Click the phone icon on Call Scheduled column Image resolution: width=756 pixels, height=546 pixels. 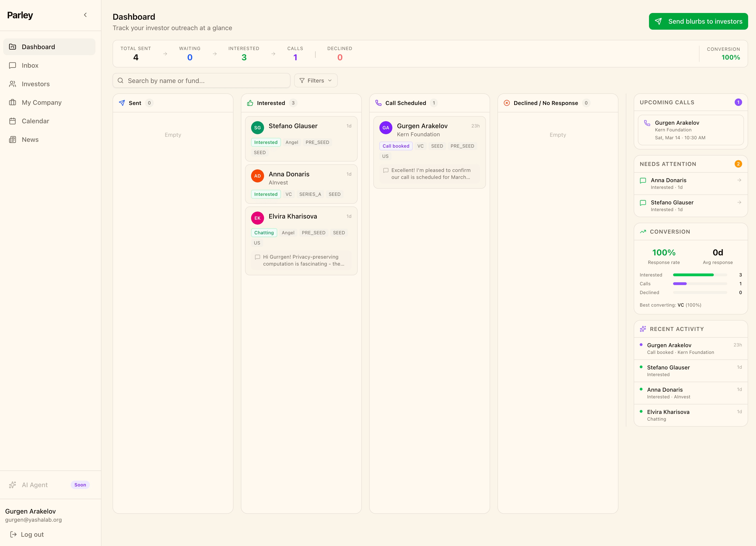379,103
